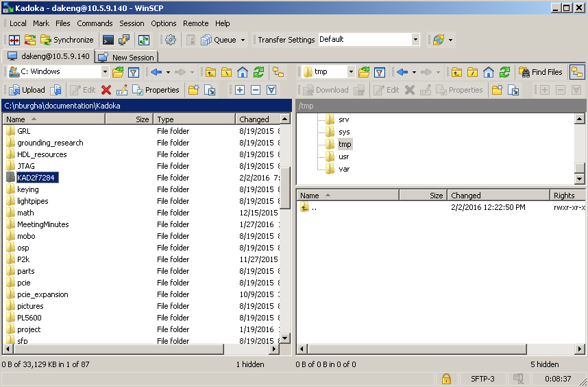Toggle remote directory tree view
The image size is (588, 387).
[577, 72]
